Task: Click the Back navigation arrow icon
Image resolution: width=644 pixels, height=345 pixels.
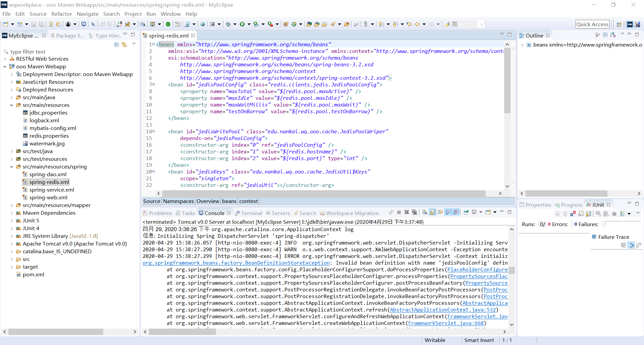Action: 417,24
